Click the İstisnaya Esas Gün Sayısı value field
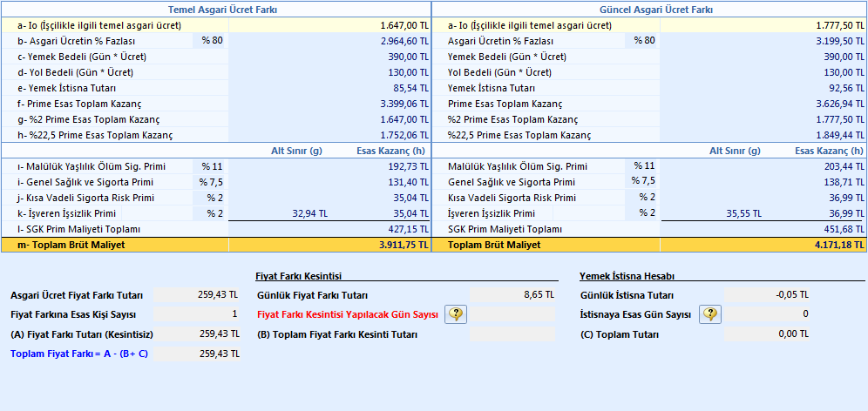Image resolution: width=868 pixels, height=411 pixels. pyautogui.click(x=768, y=314)
